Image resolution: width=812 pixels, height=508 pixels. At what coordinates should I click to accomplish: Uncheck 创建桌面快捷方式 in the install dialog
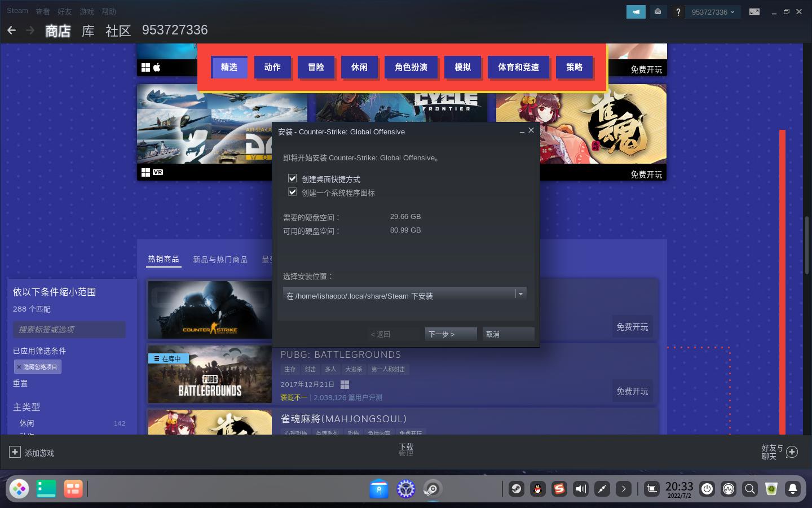(x=293, y=178)
